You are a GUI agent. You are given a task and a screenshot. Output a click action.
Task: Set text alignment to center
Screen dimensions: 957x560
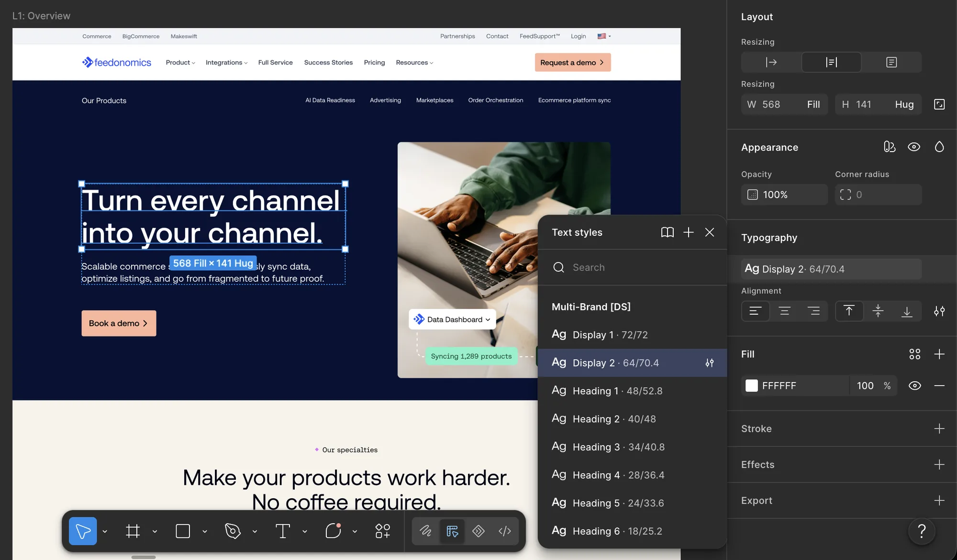point(784,311)
